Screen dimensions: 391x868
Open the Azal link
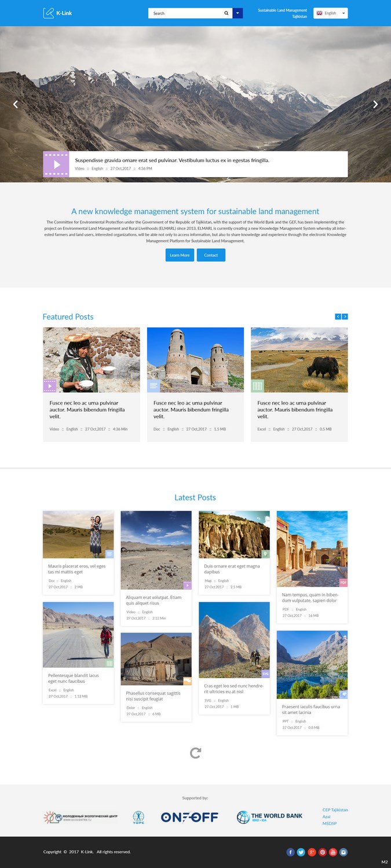click(327, 816)
